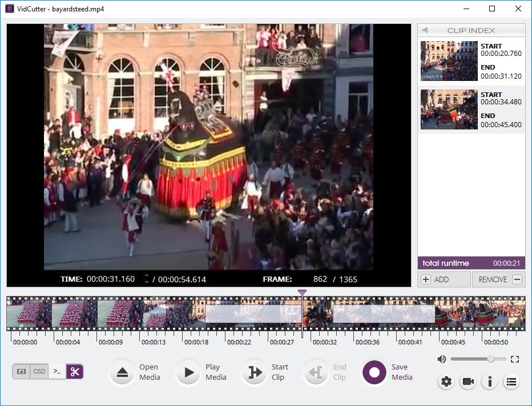Viewport: 532px width, 406px height.
Task: Click the video preview area
Action: [x=209, y=147]
